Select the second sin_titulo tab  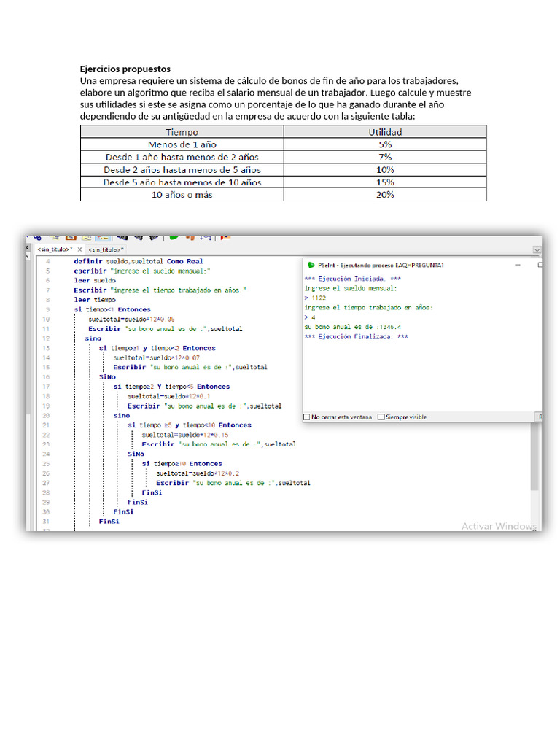click(x=106, y=249)
